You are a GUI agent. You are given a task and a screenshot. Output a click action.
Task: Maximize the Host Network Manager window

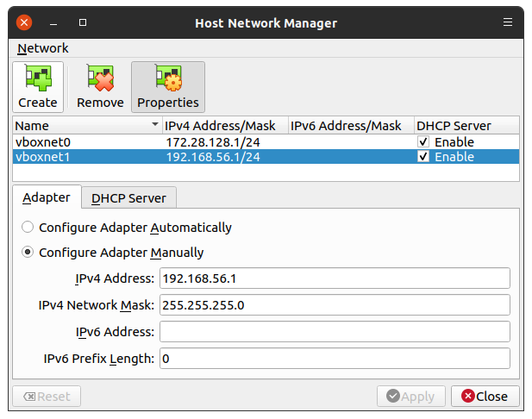[x=82, y=22]
